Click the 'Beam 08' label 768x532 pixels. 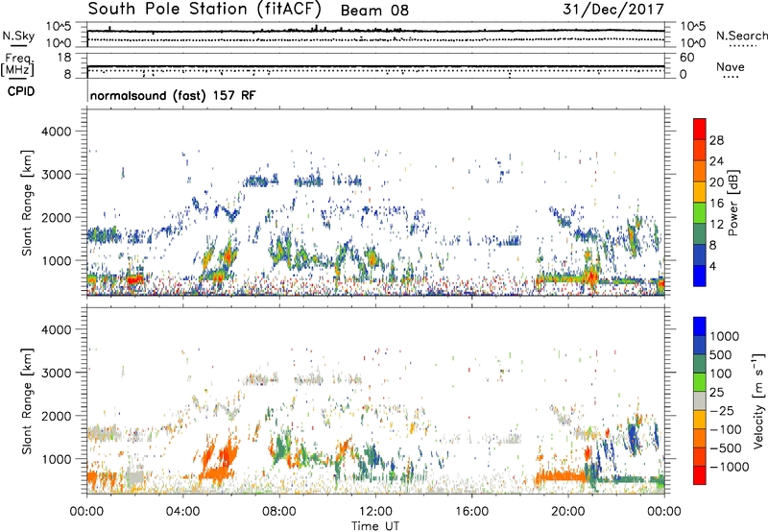coord(374,11)
